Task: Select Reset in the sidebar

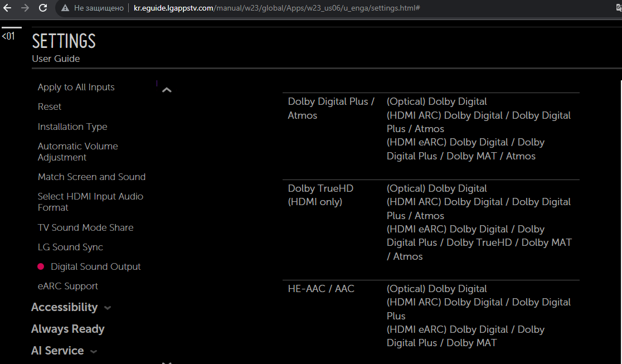Action: (50, 106)
